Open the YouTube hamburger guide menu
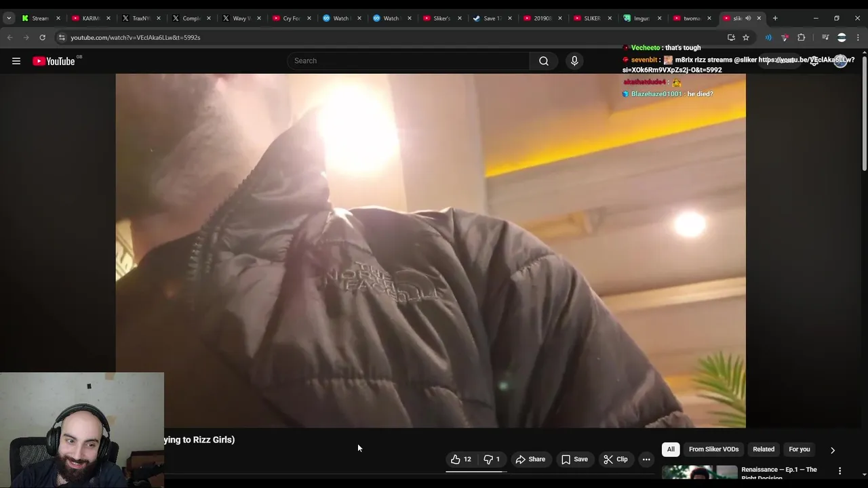Viewport: 868px width, 488px height. (16, 61)
